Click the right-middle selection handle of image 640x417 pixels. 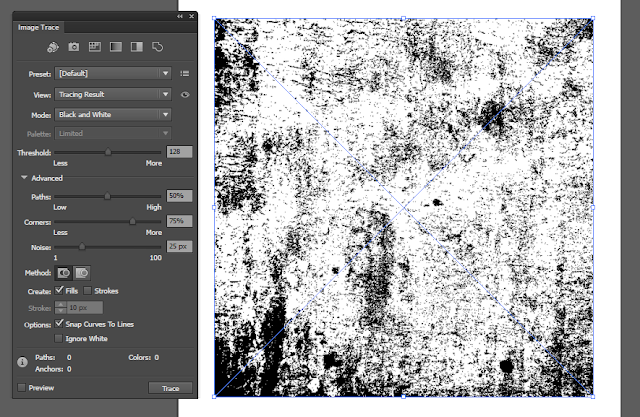pos(593,207)
